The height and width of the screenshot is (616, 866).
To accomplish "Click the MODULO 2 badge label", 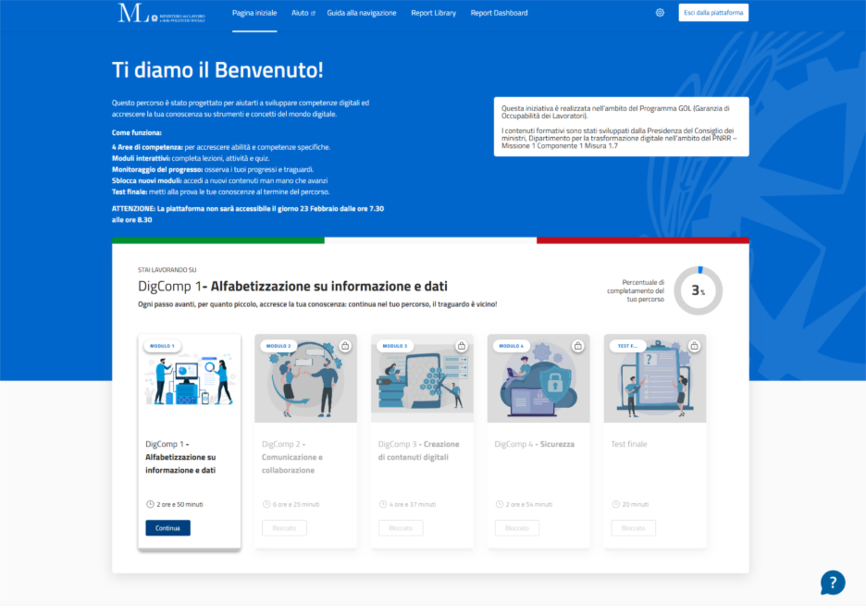I will [x=278, y=346].
